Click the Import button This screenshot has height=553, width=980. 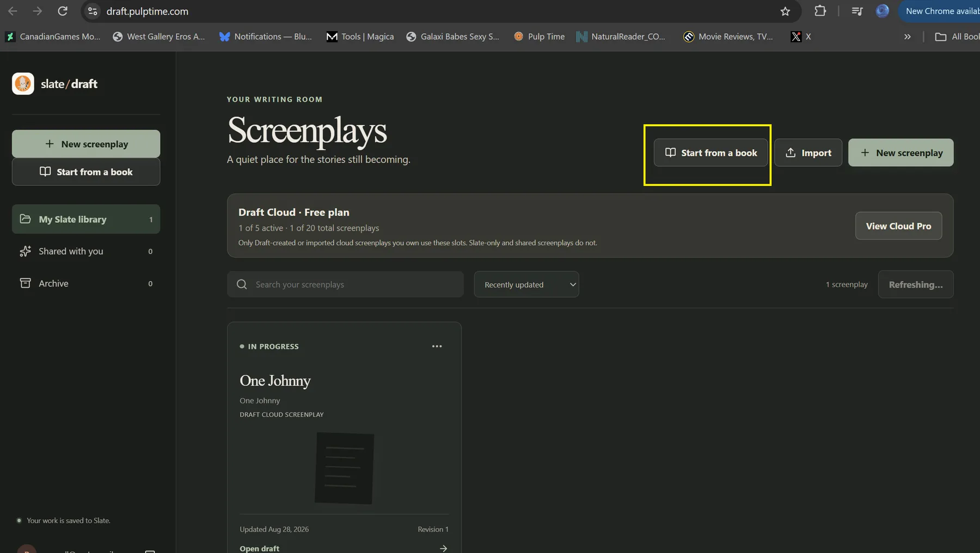pos(808,153)
